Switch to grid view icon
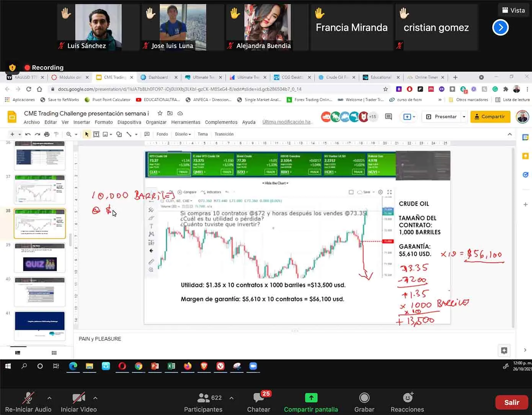Viewport: 532px width, 415px height. click(x=54, y=353)
